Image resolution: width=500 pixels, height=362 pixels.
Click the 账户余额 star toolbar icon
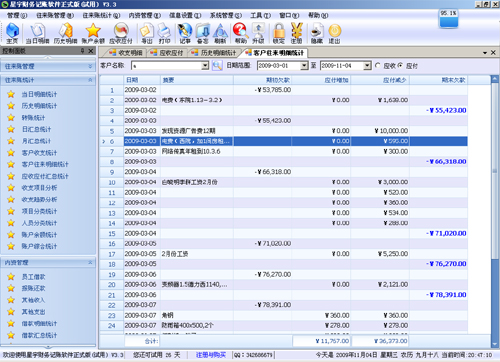pyautogui.click(x=93, y=33)
